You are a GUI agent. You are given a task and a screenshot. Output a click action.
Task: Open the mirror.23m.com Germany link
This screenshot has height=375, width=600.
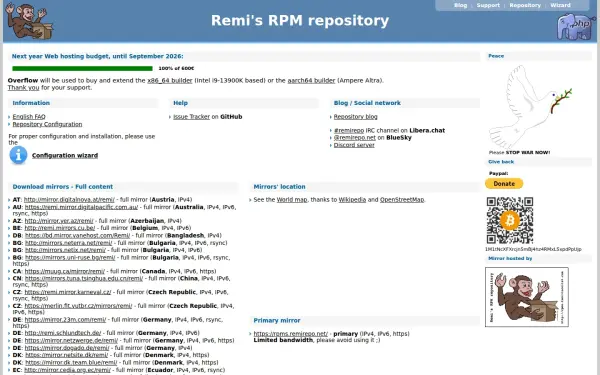(65, 320)
